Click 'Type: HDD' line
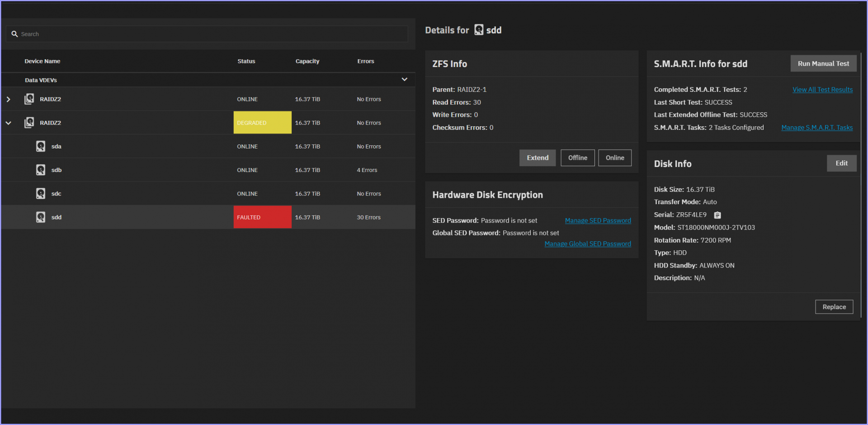Image resolution: width=868 pixels, height=425 pixels. pyautogui.click(x=670, y=253)
